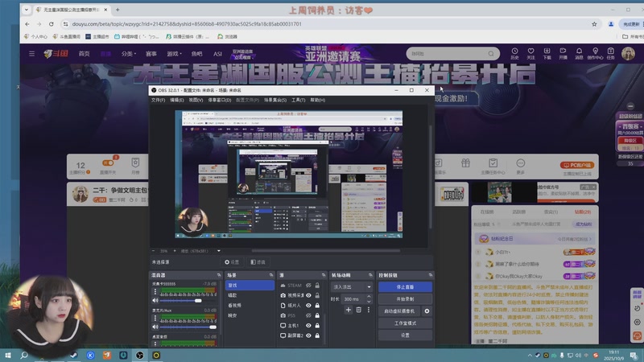Select the 唱歌 scene
644x362 pixels.
coord(250,295)
